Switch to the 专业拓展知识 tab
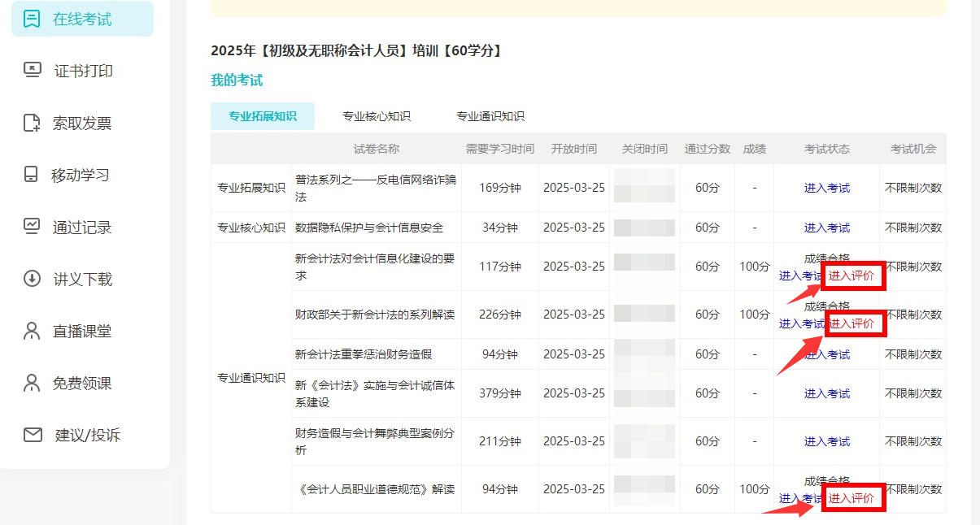This screenshot has width=980, height=525. (x=262, y=116)
